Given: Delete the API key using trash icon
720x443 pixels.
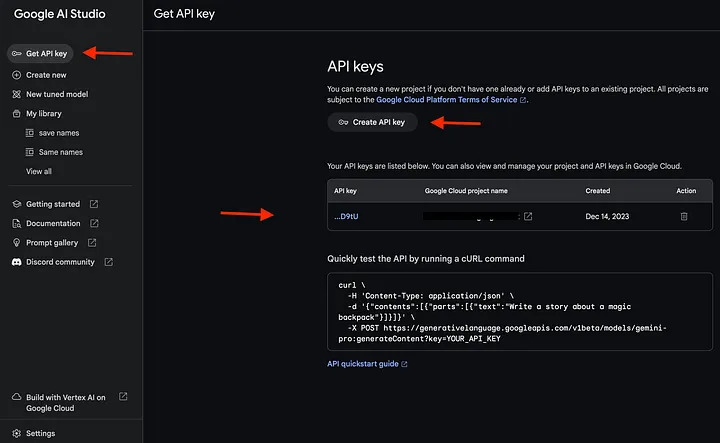Looking at the screenshot, I should (684, 216).
